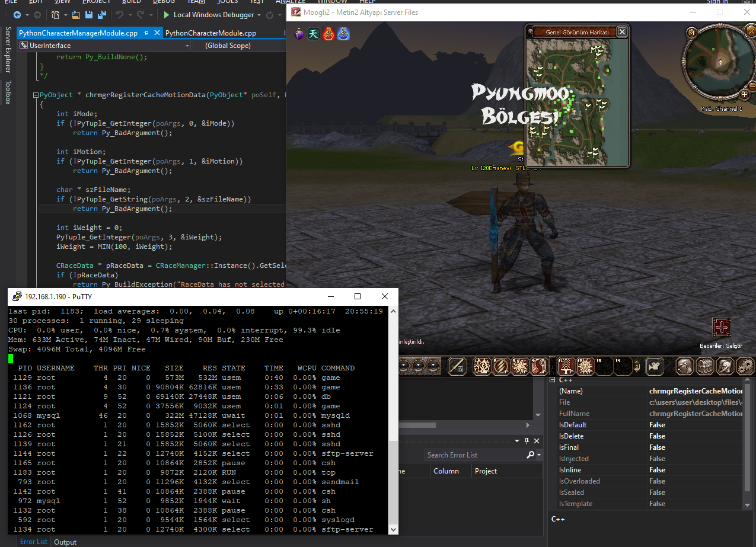Click the Becerileri Geliştir red cross icon
Image resolution: width=756 pixels, height=547 pixels.
(722, 328)
